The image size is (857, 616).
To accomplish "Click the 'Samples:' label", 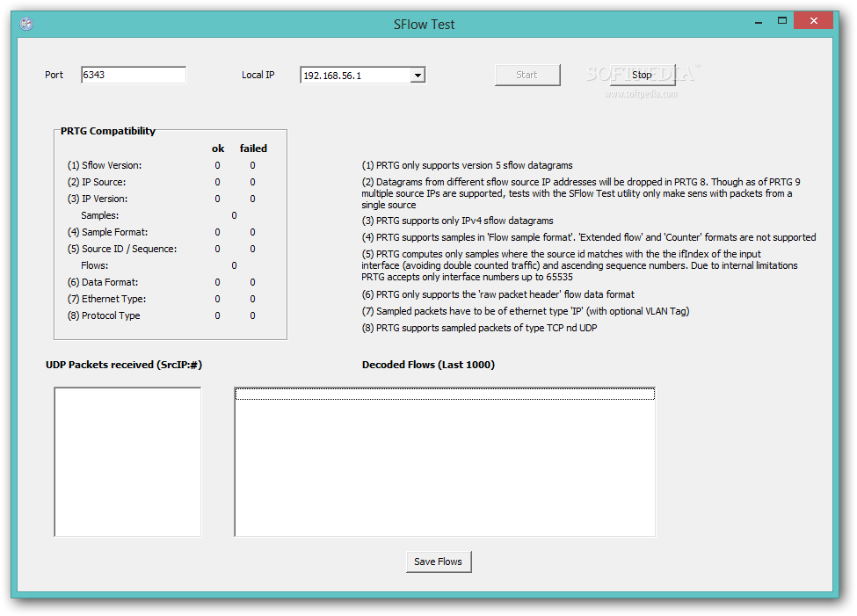I will (x=99, y=216).
